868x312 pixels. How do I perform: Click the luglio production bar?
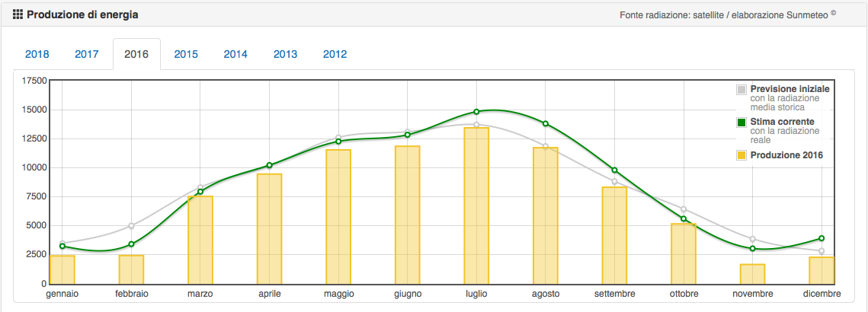(476, 205)
